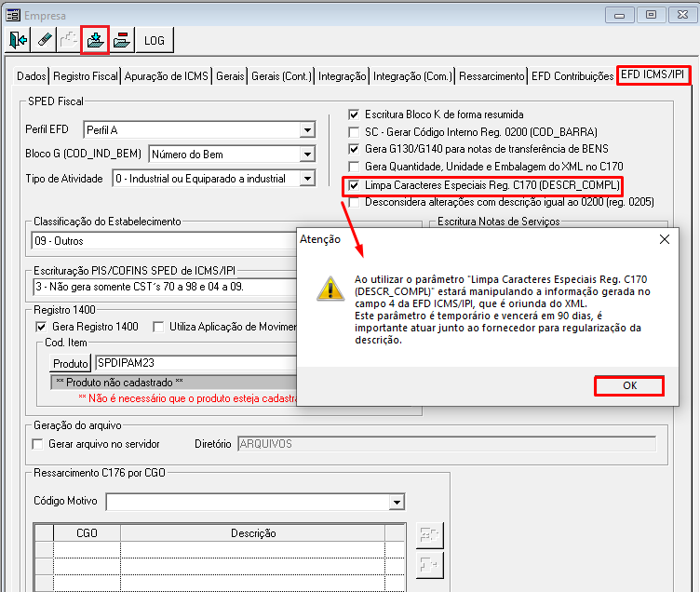This screenshot has width=700, height=592.
Task: Go to the Integração tab
Action: pos(342,76)
